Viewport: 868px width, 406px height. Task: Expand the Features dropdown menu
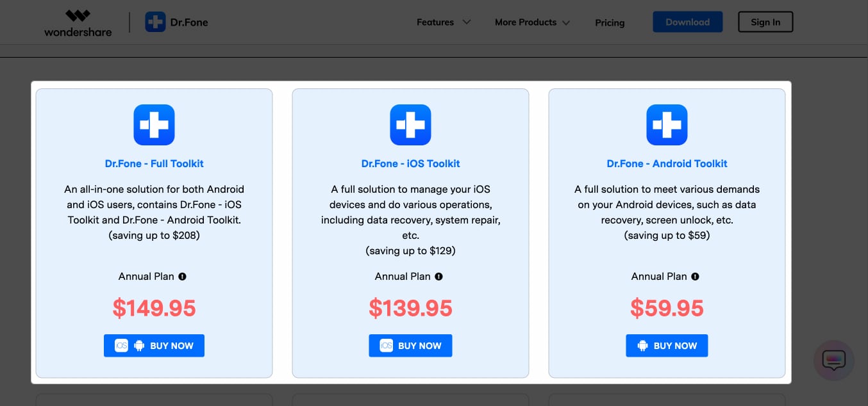point(444,22)
